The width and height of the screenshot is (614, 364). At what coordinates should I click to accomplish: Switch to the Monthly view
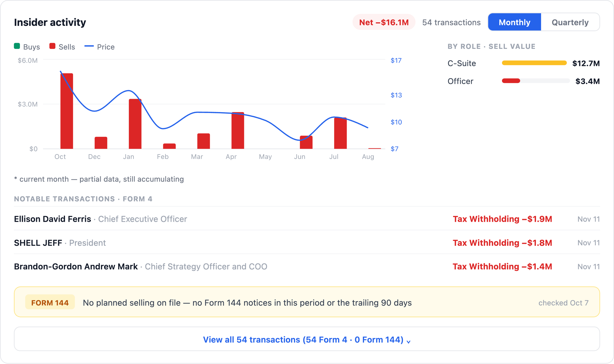coord(514,22)
